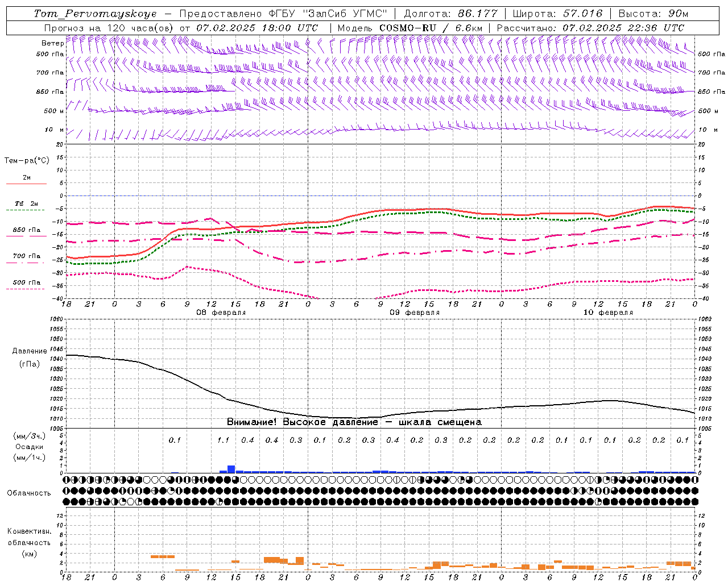
Task: Click the '1005' value on left pressure axis
Action: (x=56, y=429)
